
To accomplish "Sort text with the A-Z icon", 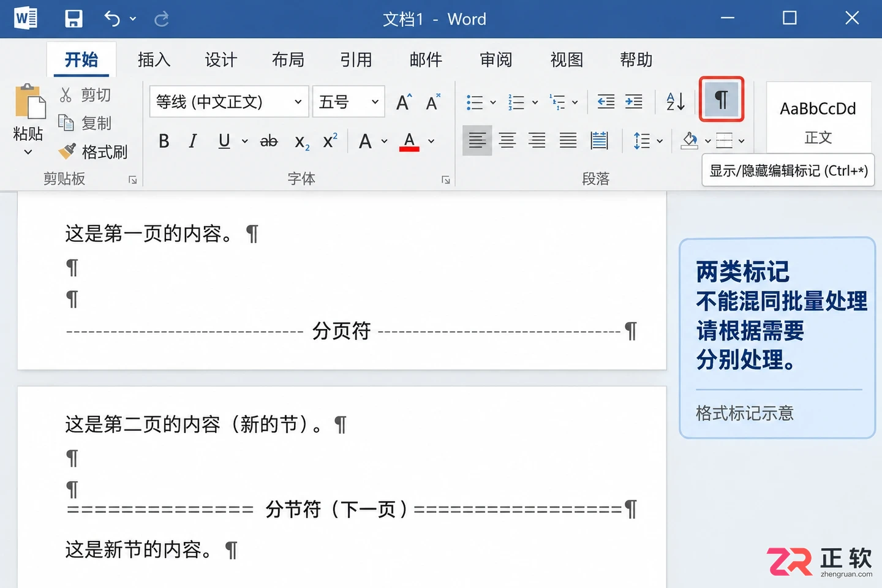I will tap(676, 102).
